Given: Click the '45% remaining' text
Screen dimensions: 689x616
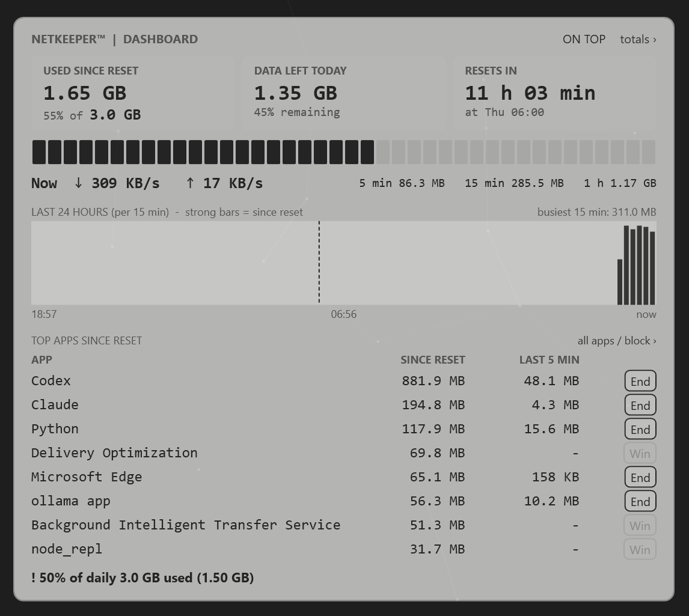Looking at the screenshot, I should click(297, 112).
